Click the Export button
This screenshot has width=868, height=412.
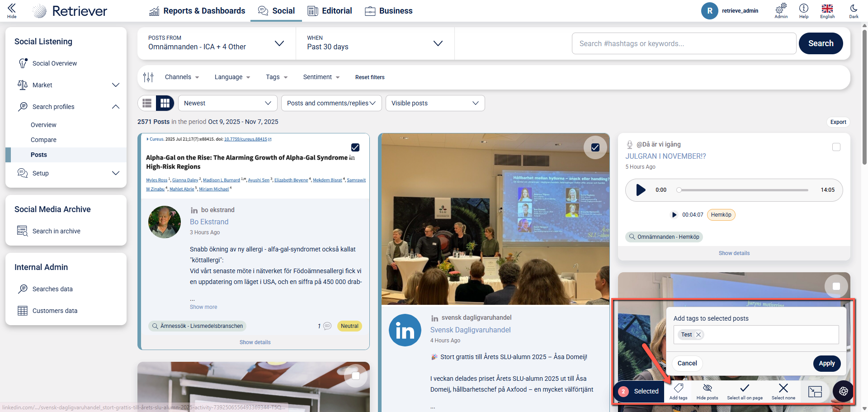click(838, 122)
